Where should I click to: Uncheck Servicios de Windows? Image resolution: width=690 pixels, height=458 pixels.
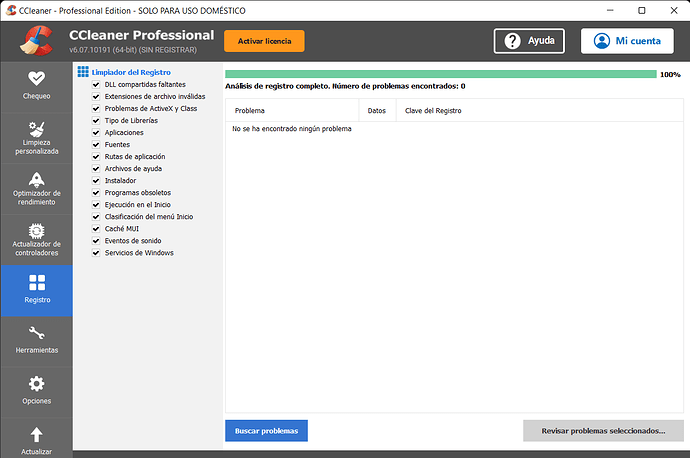click(96, 253)
